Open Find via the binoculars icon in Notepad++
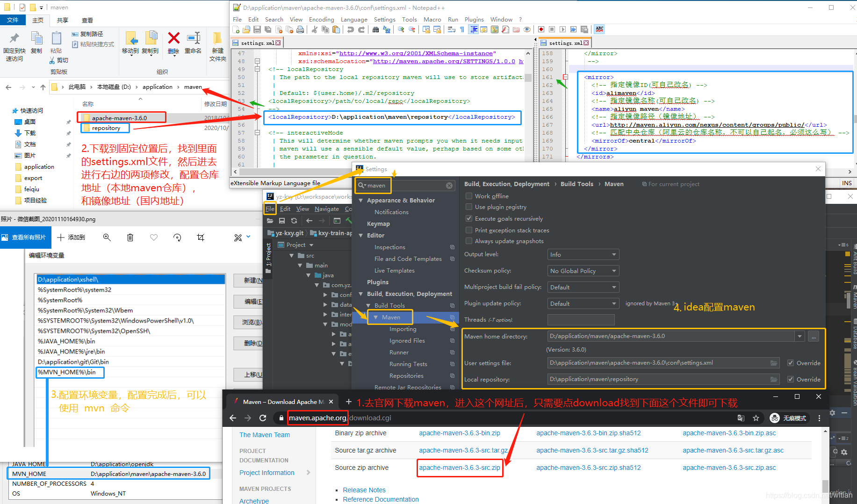Image resolution: width=857 pixels, height=504 pixels. coord(375,29)
